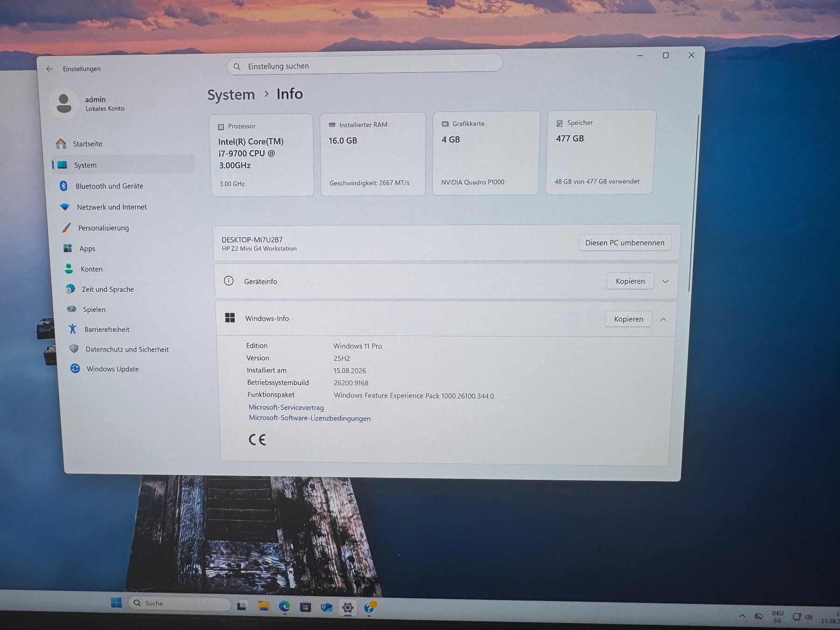840x630 pixels.
Task: Launch Microsoft Edge from the taskbar
Action: tap(284, 607)
